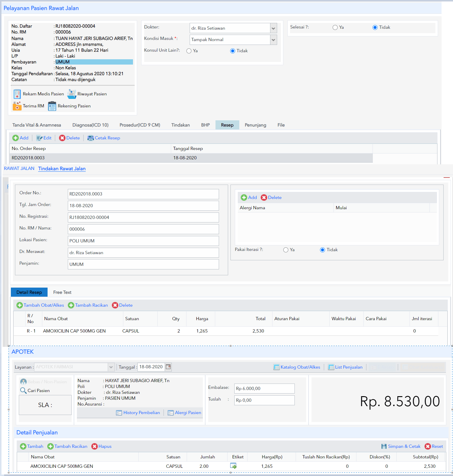Expand the Kondisi Masuk dropdown
Screen dimensions: 453x476
pyautogui.click(x=273, y=40)
